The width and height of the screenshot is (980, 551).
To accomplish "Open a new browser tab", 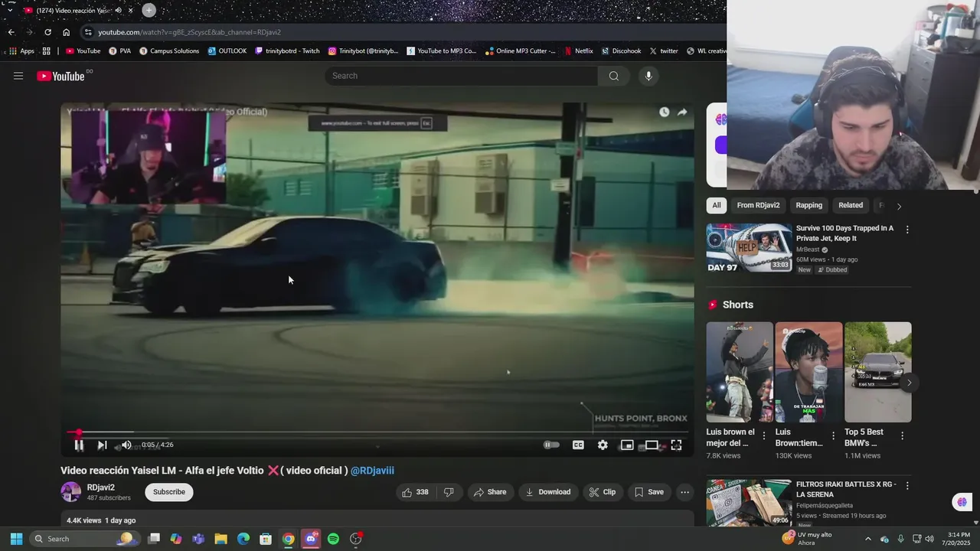I will [x=149, y=10].
